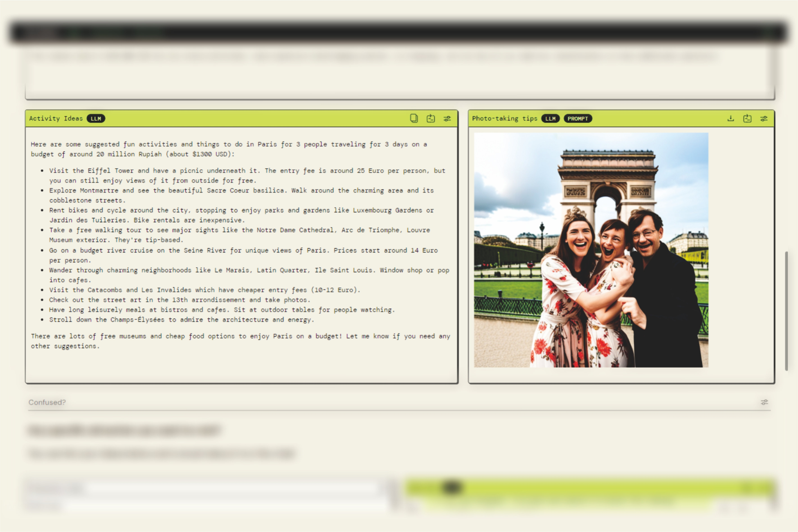
Task: Click the blurred text box above the panels
Action: click(399, 73)
